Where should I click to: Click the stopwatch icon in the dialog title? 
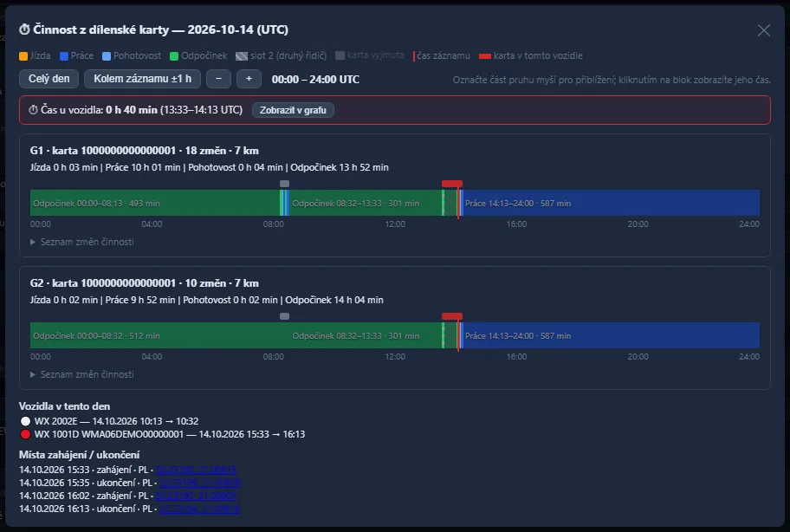click(24, 29)
